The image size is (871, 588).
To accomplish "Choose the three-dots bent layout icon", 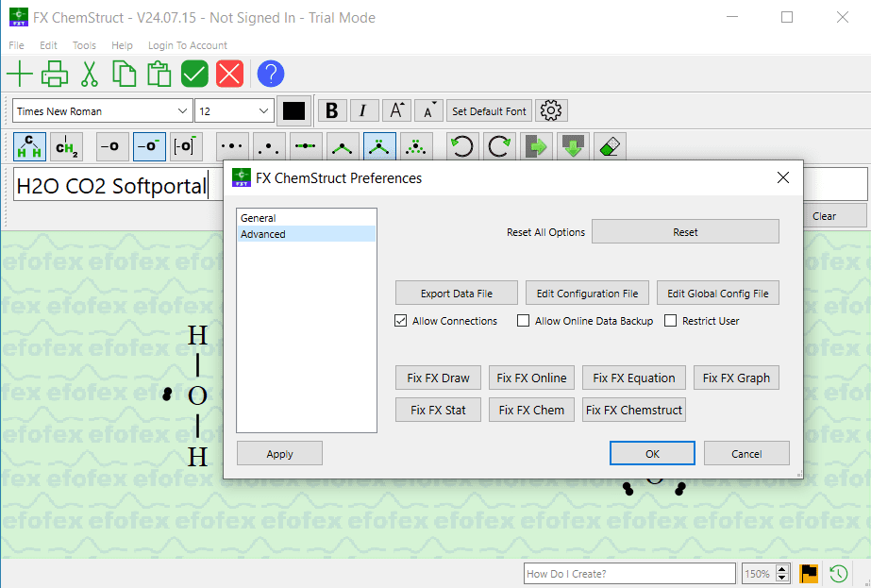I will 269,146.
